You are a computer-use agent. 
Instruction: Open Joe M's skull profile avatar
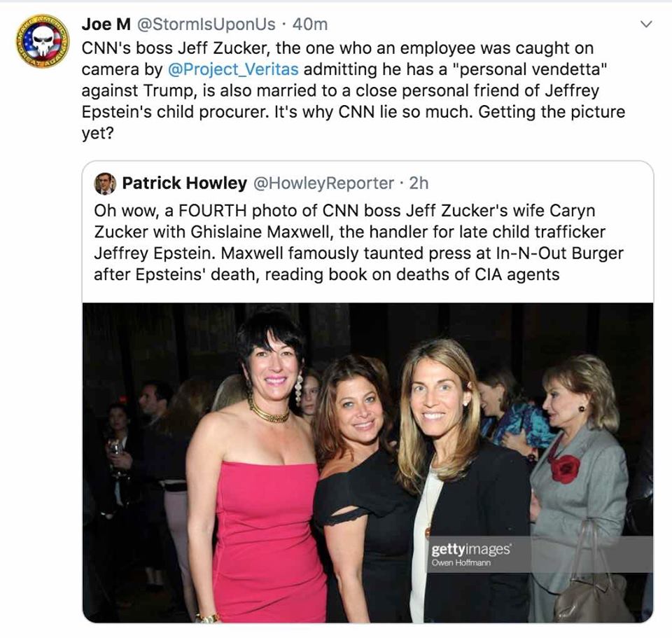coord(43,41)
